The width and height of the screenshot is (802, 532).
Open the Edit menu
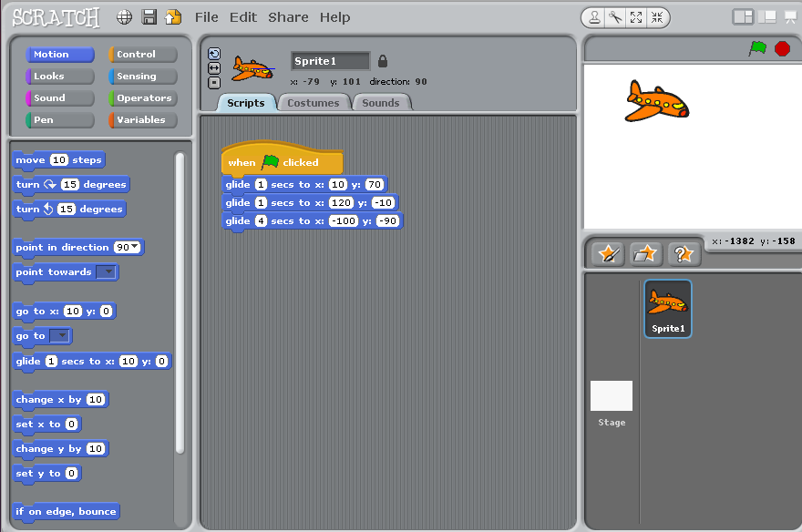click(243, 17)
